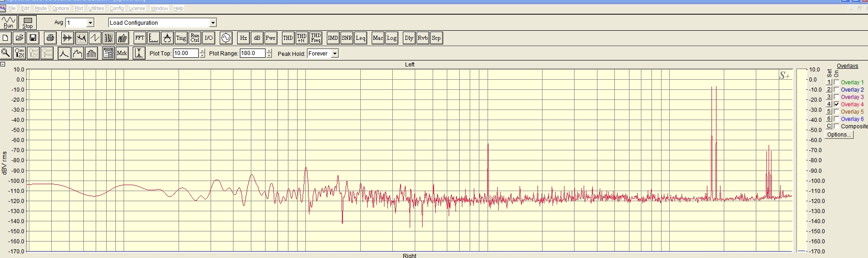868x258 pixels.
Task: Open the Load Configuration dropdown
Action: click(x=213, y=23)
